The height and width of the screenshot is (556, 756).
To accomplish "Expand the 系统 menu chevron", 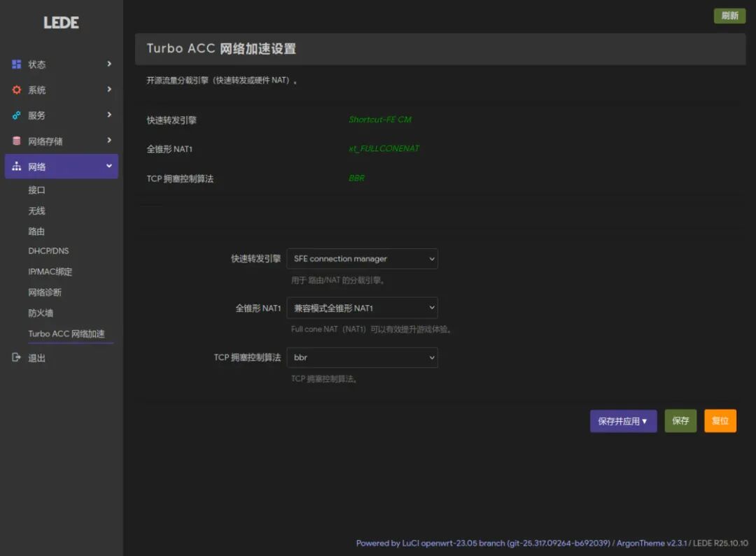I will [109, 89].
